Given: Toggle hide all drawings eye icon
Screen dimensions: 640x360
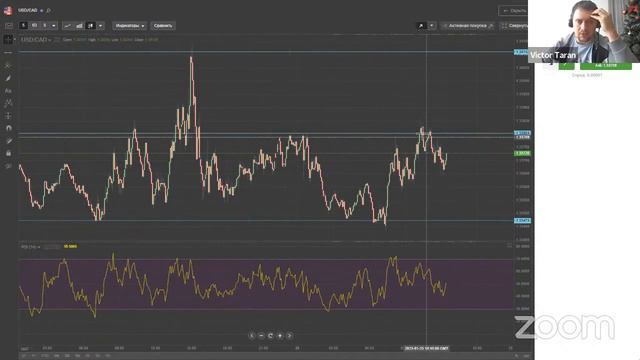Looking at the screenshot, I should [8, 166].
